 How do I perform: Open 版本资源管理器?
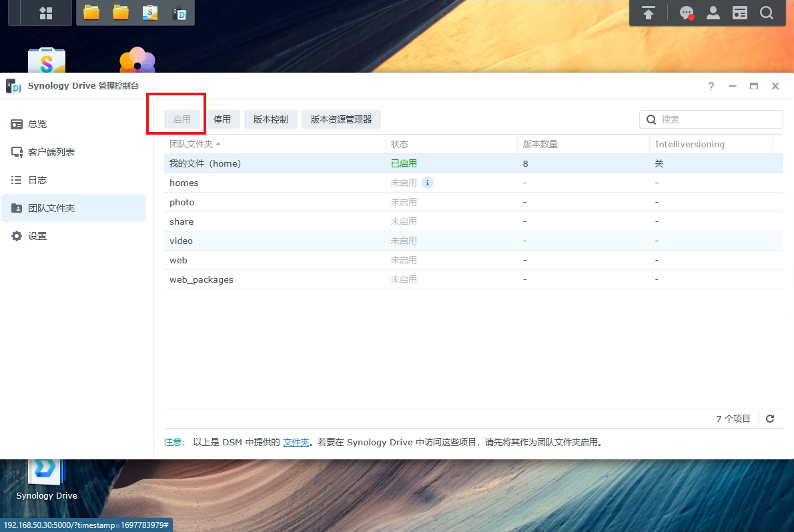point(341,119)
